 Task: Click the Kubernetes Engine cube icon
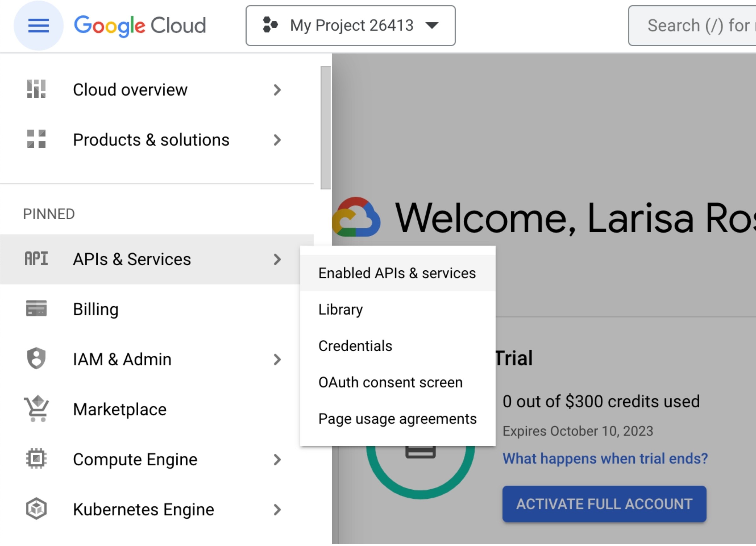point(36,509)
